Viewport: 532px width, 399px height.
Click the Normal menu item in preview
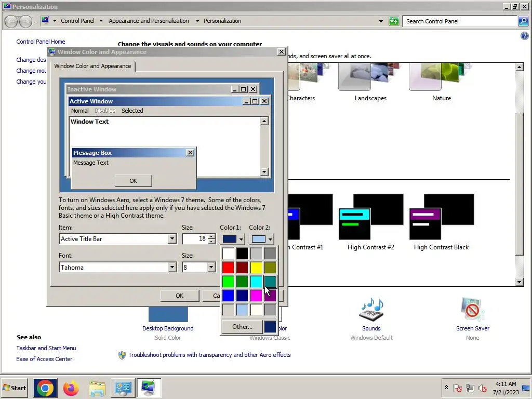pos(79,111)
